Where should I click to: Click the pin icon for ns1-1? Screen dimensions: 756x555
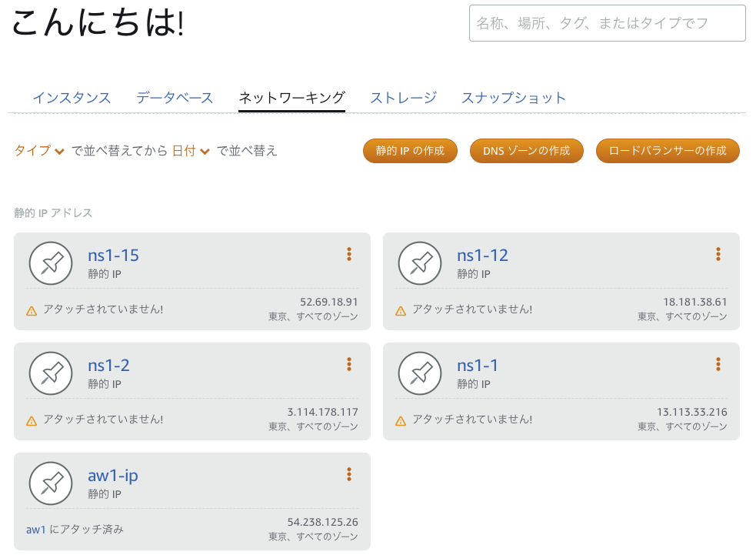click(x=421, y=373)
